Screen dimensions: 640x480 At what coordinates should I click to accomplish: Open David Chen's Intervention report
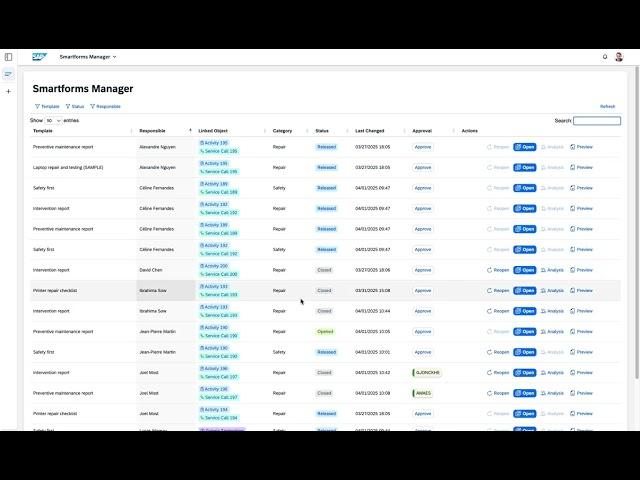[x=524, y=270]
